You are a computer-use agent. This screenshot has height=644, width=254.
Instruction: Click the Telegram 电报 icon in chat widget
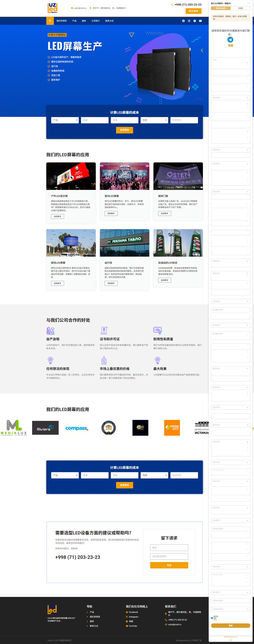coord(230,40)
